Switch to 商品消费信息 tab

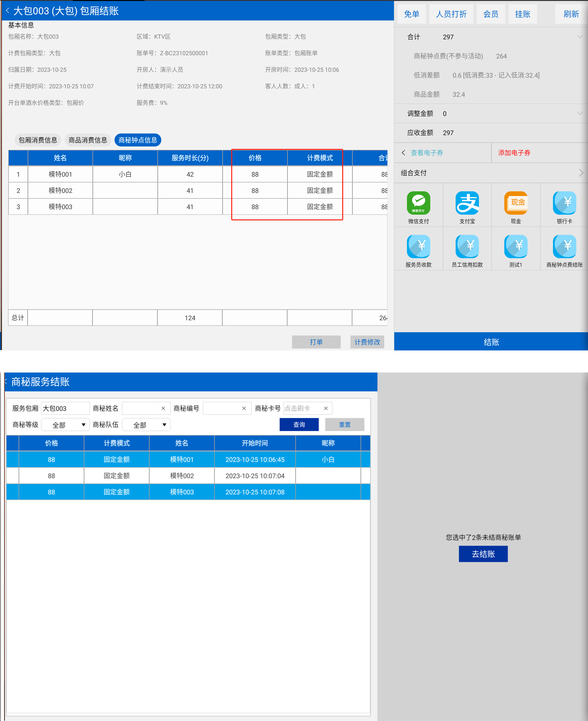[x=88, y=140]
